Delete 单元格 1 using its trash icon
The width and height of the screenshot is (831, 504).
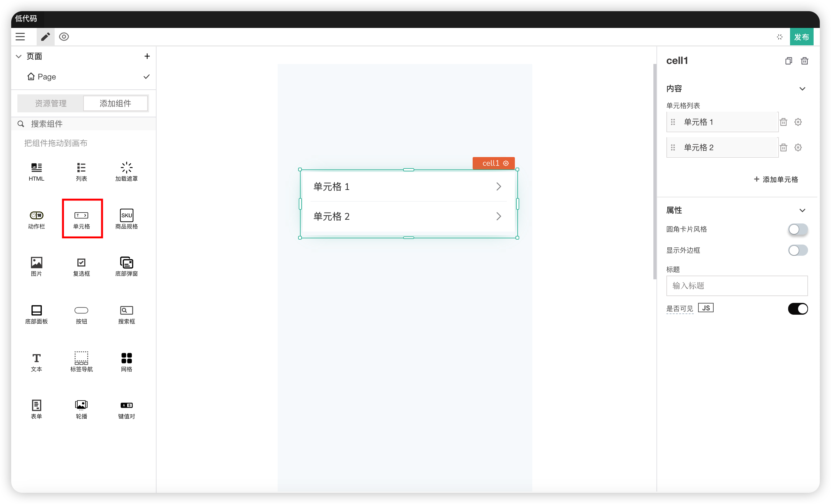[783, 122]
